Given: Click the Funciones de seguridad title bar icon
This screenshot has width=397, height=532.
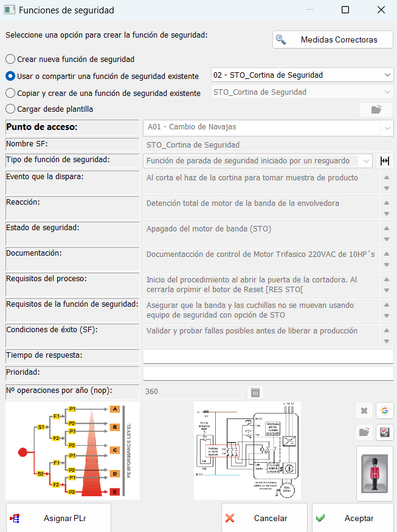Looking at the screenshot, I should (9, 10).
